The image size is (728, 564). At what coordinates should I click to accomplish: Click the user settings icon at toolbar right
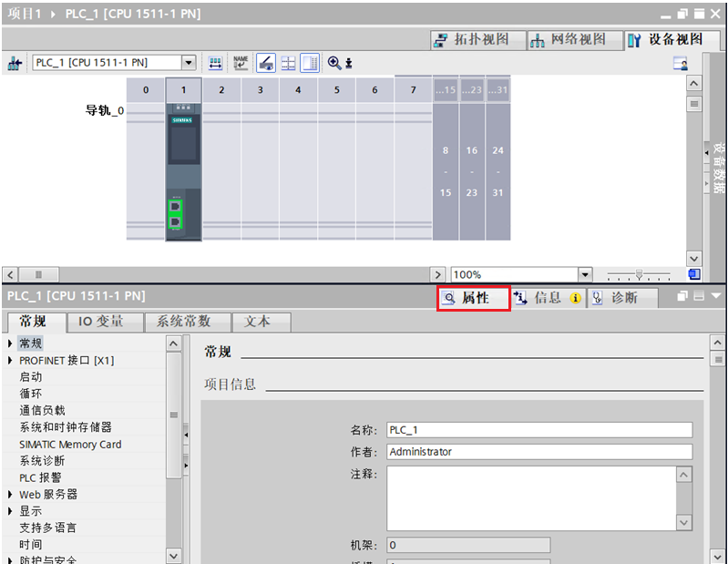[x=681, y=63]
